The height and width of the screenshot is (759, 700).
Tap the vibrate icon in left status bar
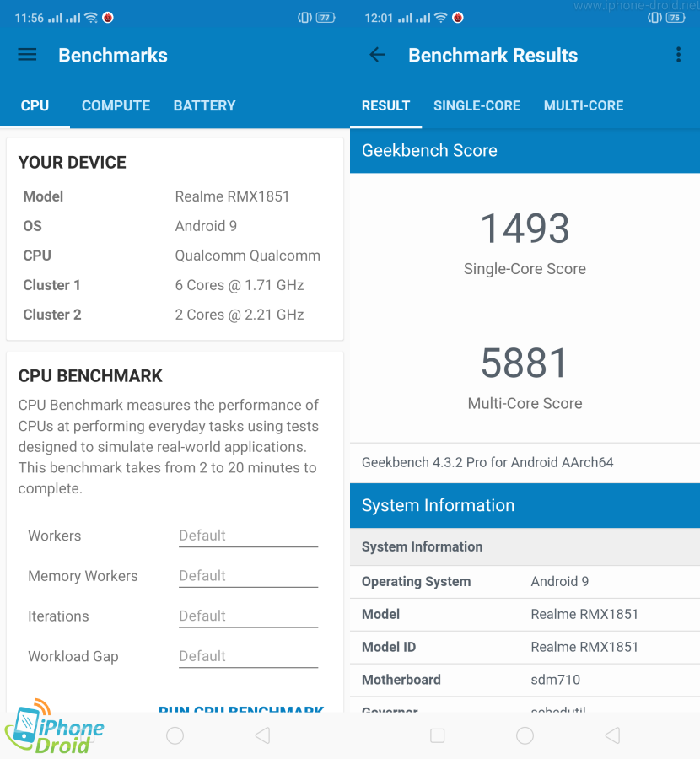coord(304,18)
